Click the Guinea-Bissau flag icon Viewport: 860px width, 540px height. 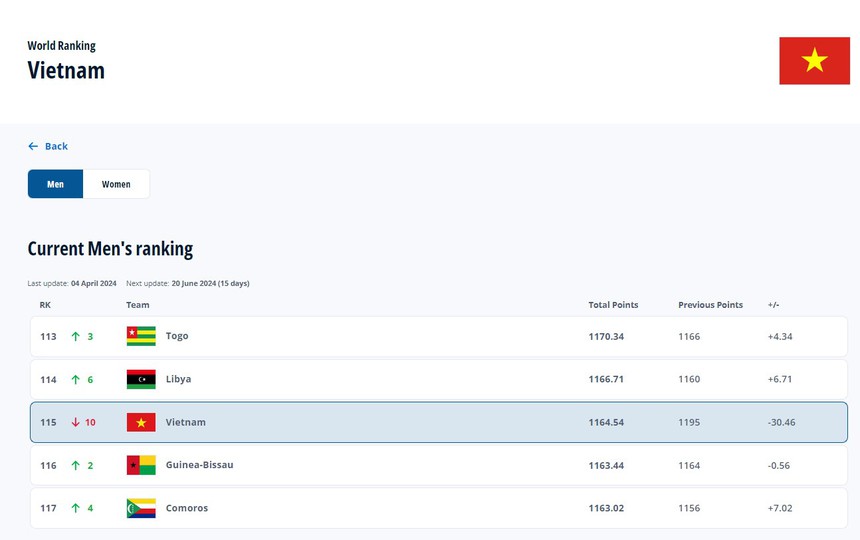tap(141, 465)
